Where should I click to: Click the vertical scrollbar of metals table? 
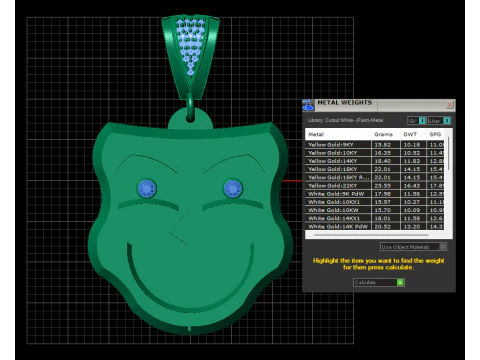click(x=449, y=153)
